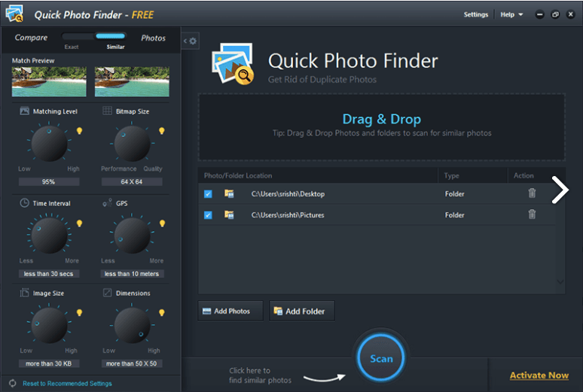This screenshot has height=392, width=583.
Task: Select Exact comparison mode
Action: pos(72,47)
